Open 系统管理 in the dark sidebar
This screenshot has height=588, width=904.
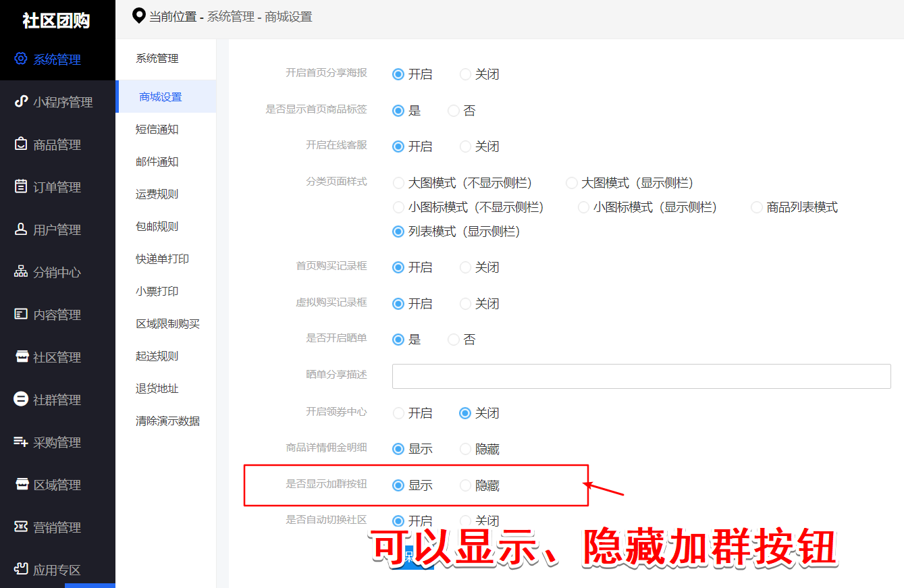coord(57,59)
